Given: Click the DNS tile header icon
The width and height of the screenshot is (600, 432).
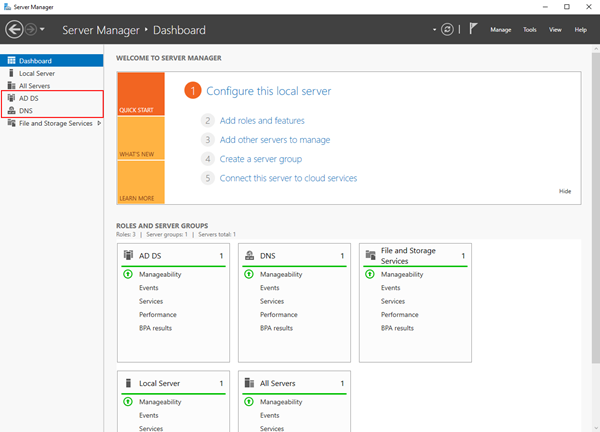Looking at the screenshot, I should tap(249, 255).
